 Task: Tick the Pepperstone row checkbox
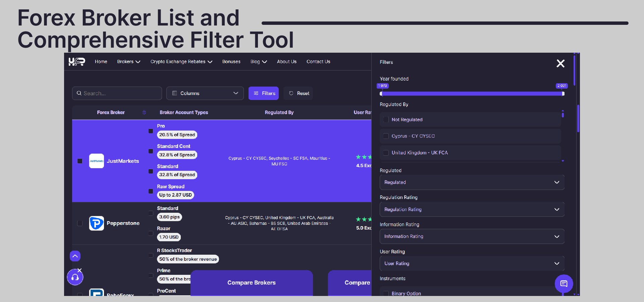80,223
